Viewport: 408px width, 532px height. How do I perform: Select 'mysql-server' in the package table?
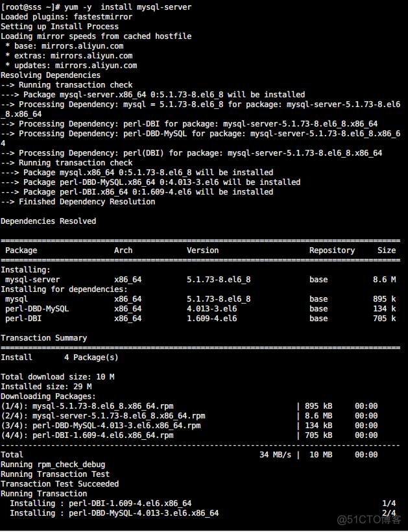point(32,280)
